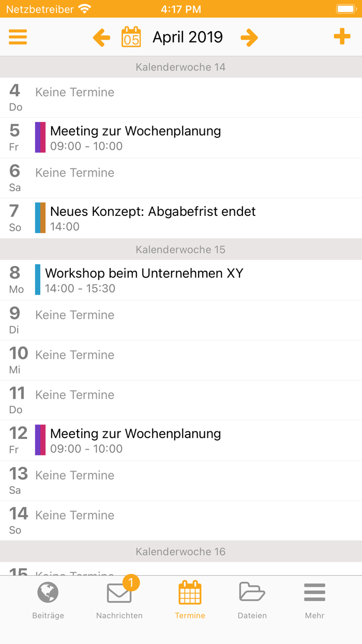The width and height of the screenshot is (362, 644).
Task: Open Nachrichten envelope tab
Action: point(119,601)
